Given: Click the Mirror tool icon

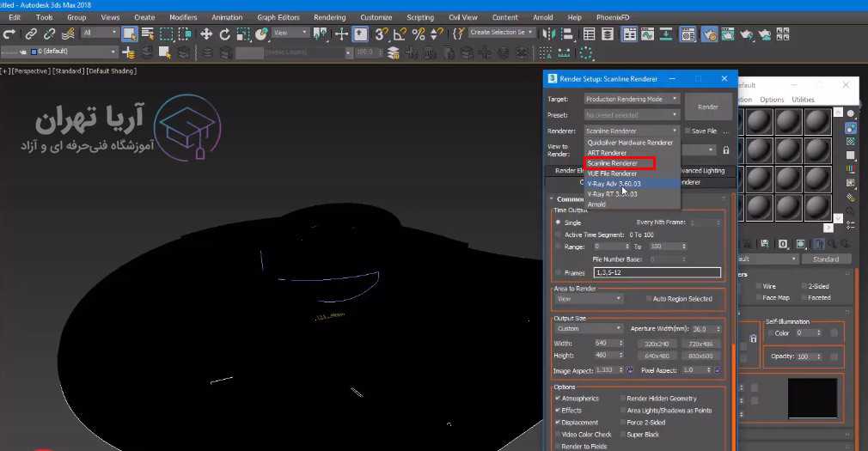Looking at the screenshot, I should pos(548,34).
